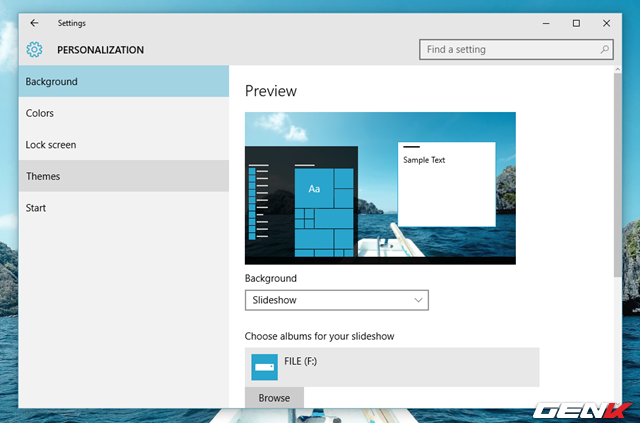The width and height of the screenshot is (640, 423).
Task: Click the Browse button
Action: pos(274,398)
